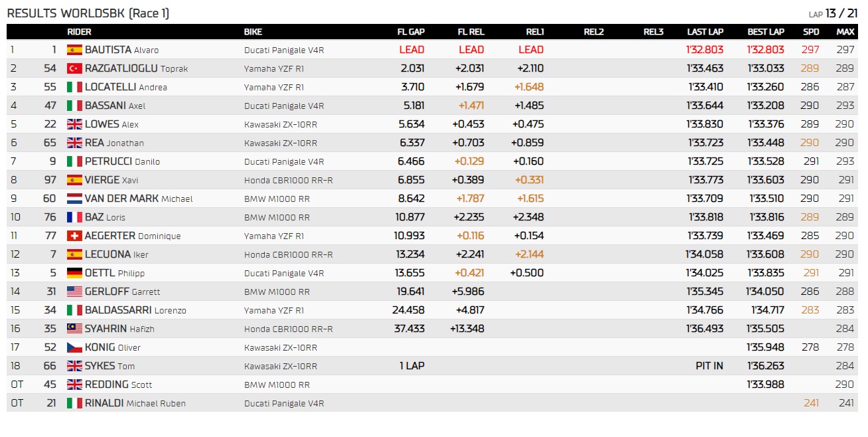This screenshot has width=868, height=437.
Task: Click the Italian flag beside LOCATELLI
Action: point(74,87)
